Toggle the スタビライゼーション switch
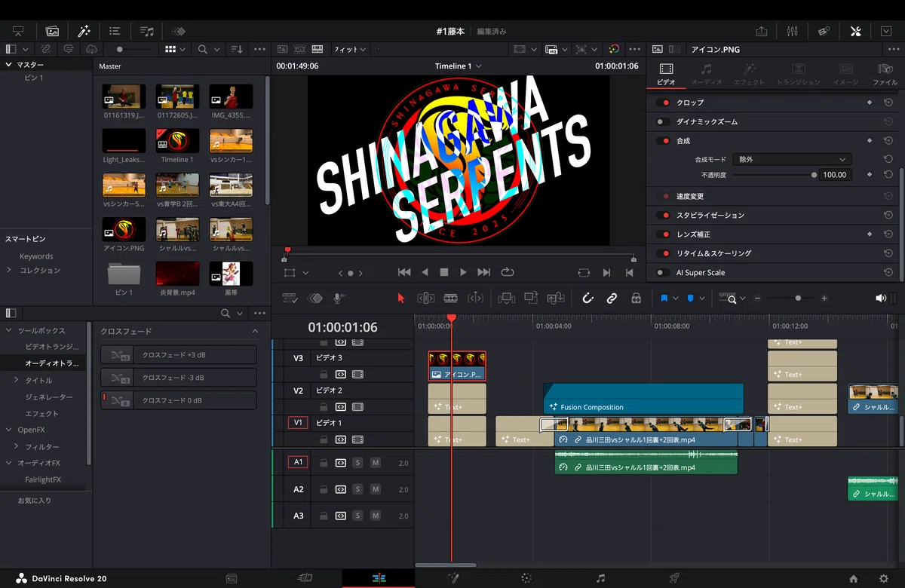This screenshot has width=905, height=588. coord(663,216)
